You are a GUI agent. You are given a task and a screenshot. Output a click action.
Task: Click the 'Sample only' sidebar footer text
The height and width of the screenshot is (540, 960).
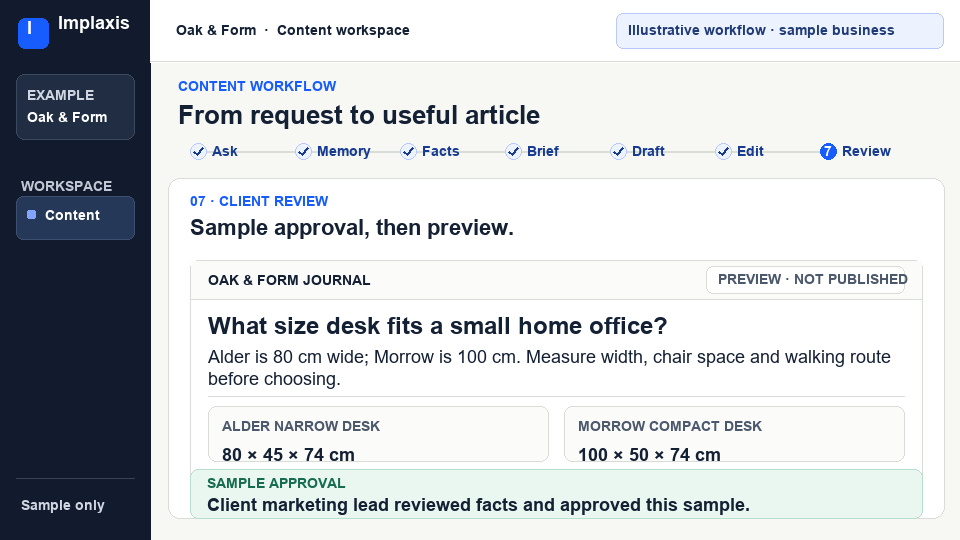[x=63, y=505]
